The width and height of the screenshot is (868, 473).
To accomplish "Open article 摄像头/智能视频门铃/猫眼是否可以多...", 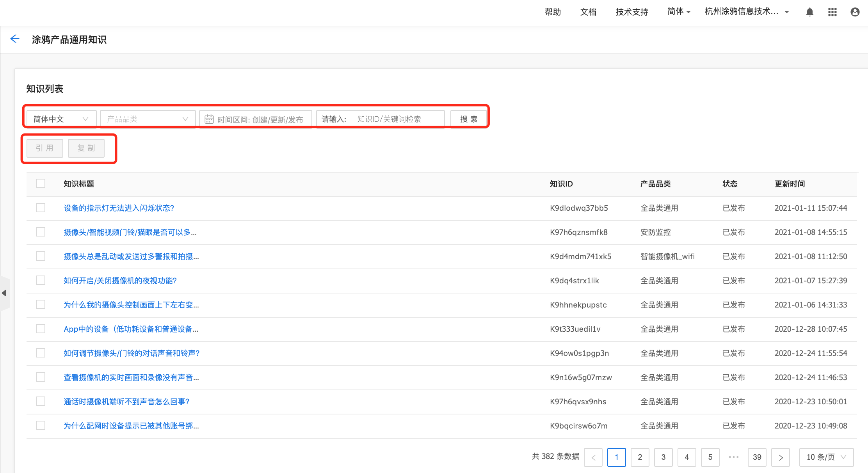I will click(130, 232).
